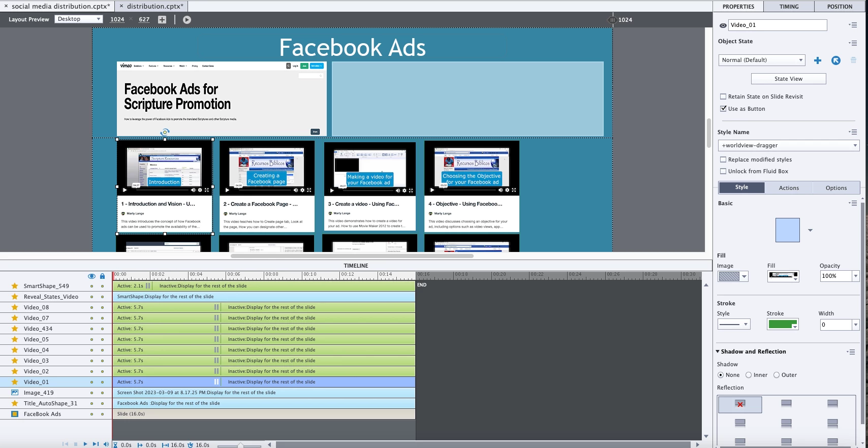Click the Image_419 image layer icon

click(x=15, y=393)
